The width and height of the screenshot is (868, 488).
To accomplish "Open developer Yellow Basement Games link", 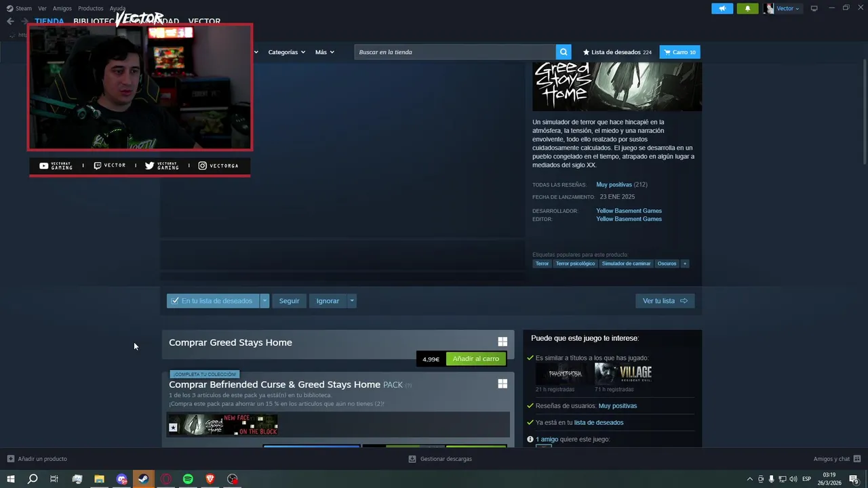I will pos(629,211).
